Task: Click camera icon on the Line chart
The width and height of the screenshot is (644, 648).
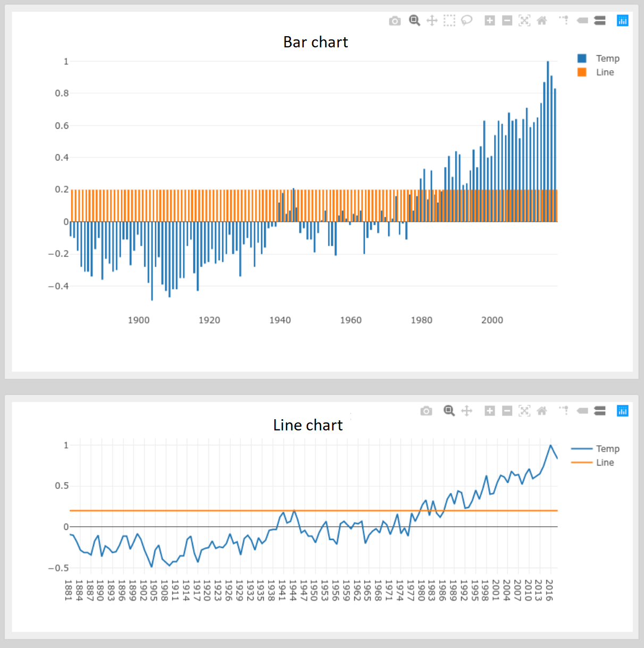Action: pos(426,411)
